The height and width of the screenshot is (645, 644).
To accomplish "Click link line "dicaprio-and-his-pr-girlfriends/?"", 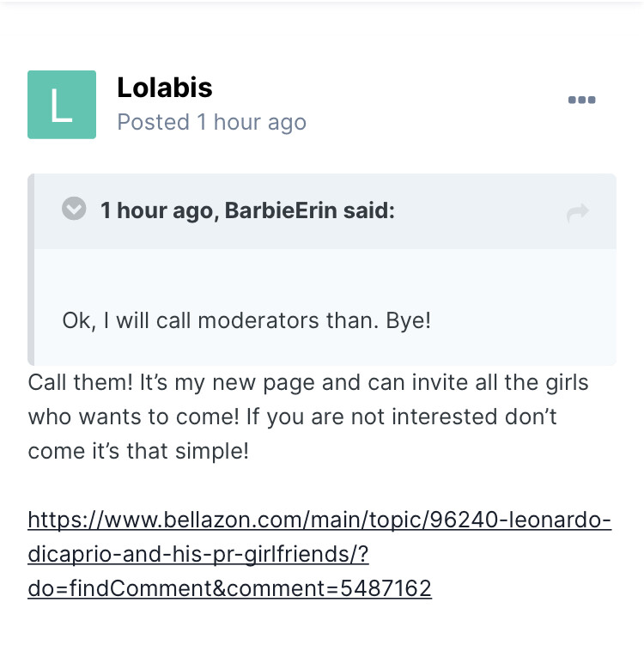I will (x=198, y=554).
